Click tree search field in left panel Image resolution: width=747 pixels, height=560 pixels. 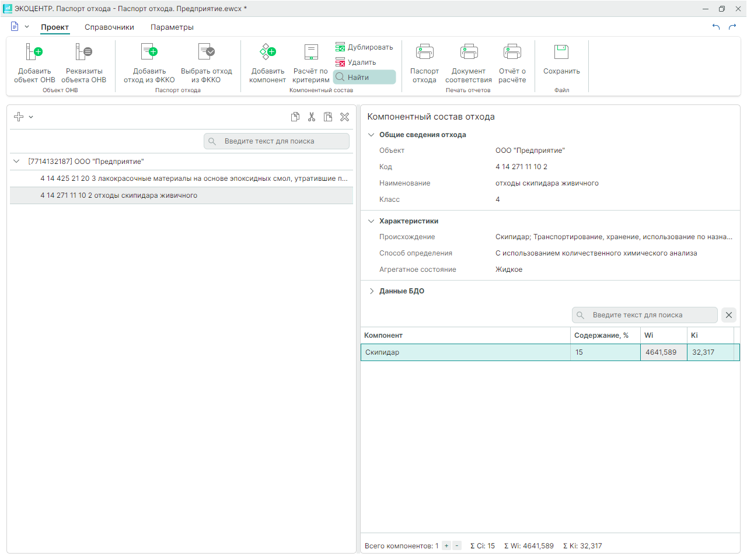coord(277,141)
